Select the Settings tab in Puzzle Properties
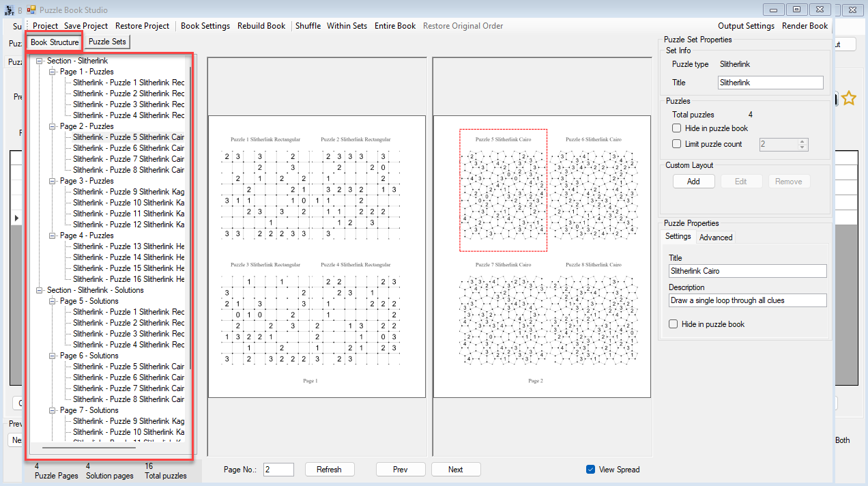 [x=678, y=236]
